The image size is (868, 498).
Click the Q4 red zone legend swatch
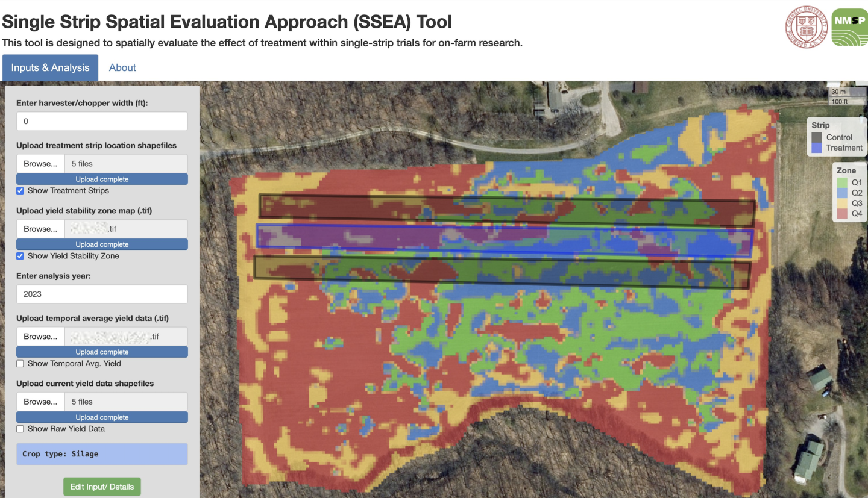pos(842,214)
